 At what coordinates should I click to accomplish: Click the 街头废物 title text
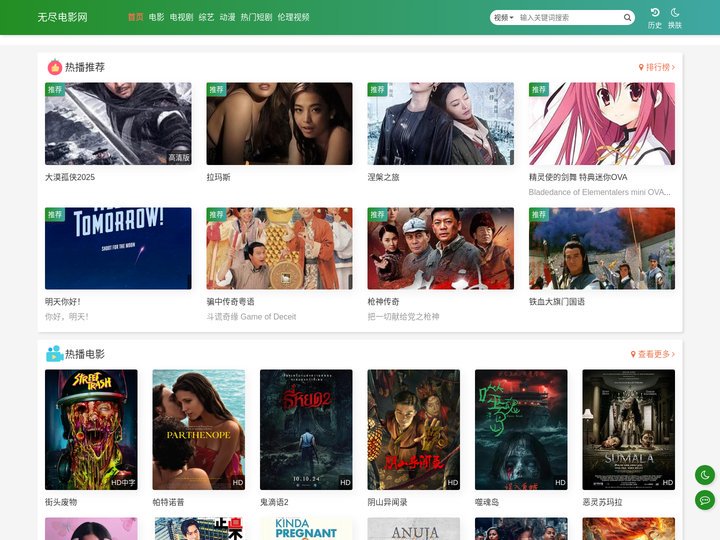[x=61, y=502]
